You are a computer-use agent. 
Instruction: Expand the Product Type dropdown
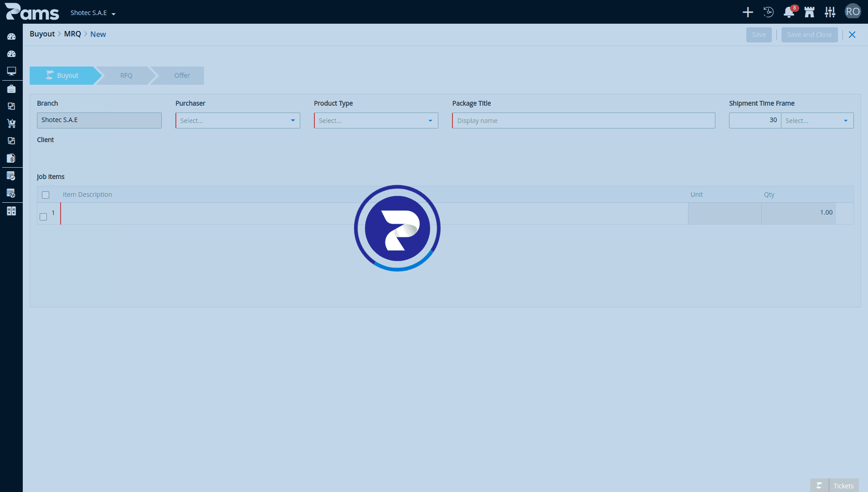tap(376, 121)
